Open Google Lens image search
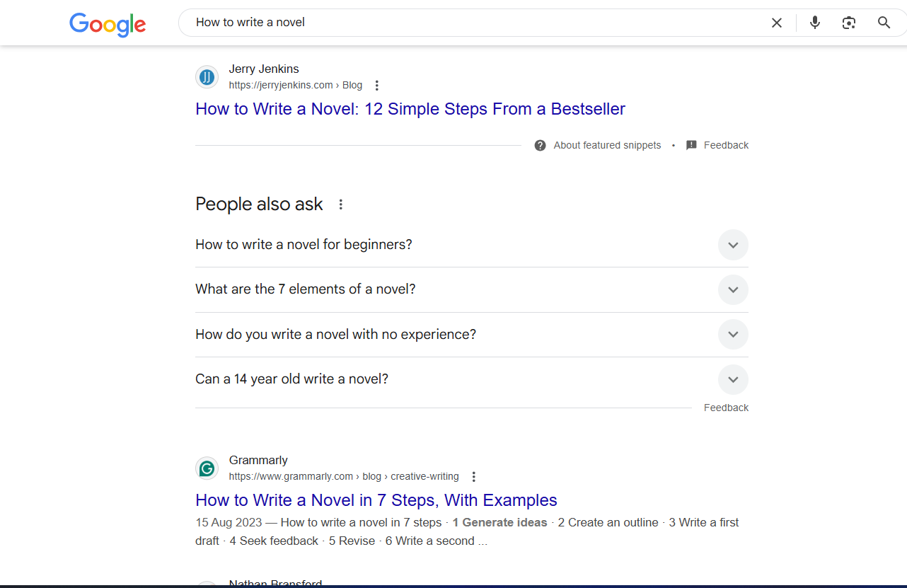The image size is (907, 588). pos(848,23)
